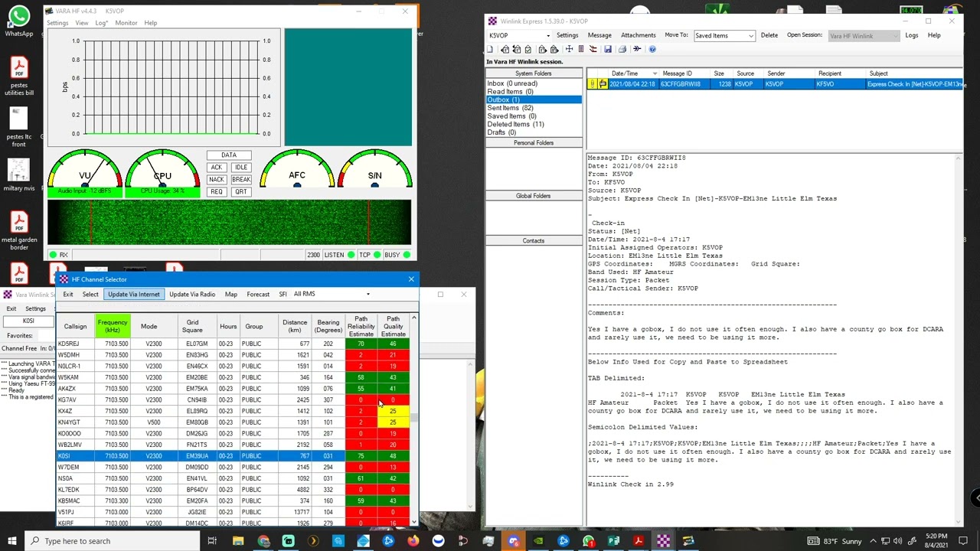Viewport: 980px width, 551px height.
Task: Click the green RX indicator light in VARA HF
Action: [x=53, y=255]
